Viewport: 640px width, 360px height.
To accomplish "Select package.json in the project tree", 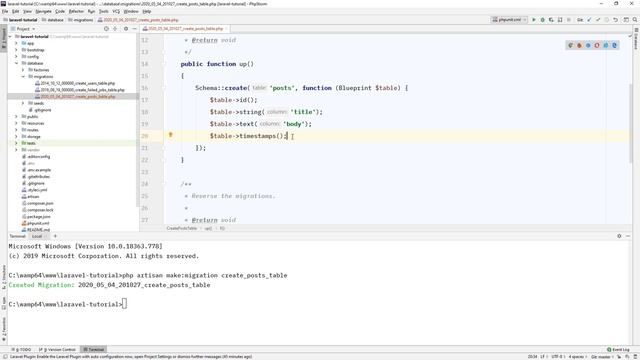I will pyautogui.click(x=36, y=217).
